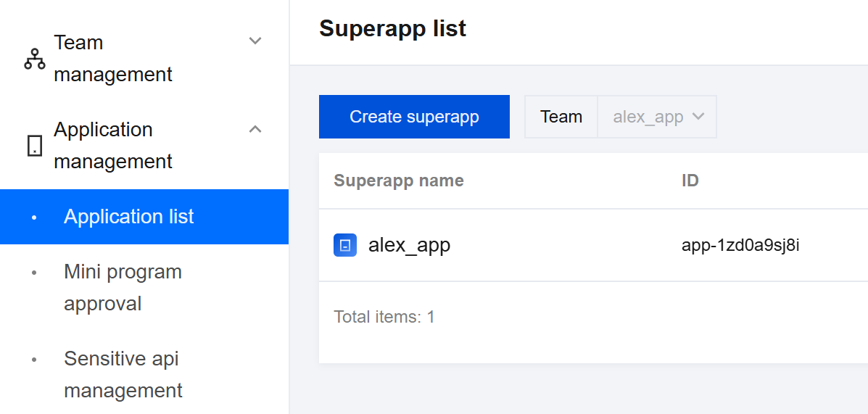Click the Superapp list page heading
Screen dimensions: 868x414
pyautogui.click(x=392, y=29)
